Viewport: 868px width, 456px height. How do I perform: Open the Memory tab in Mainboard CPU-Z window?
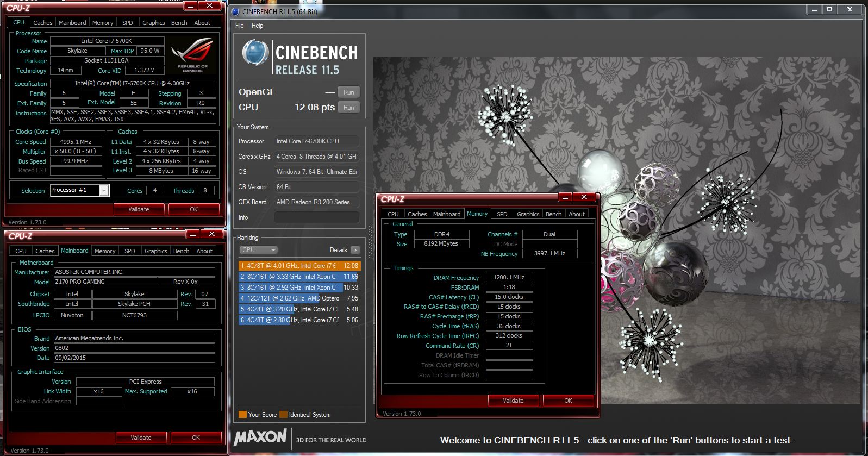[104, 251]
